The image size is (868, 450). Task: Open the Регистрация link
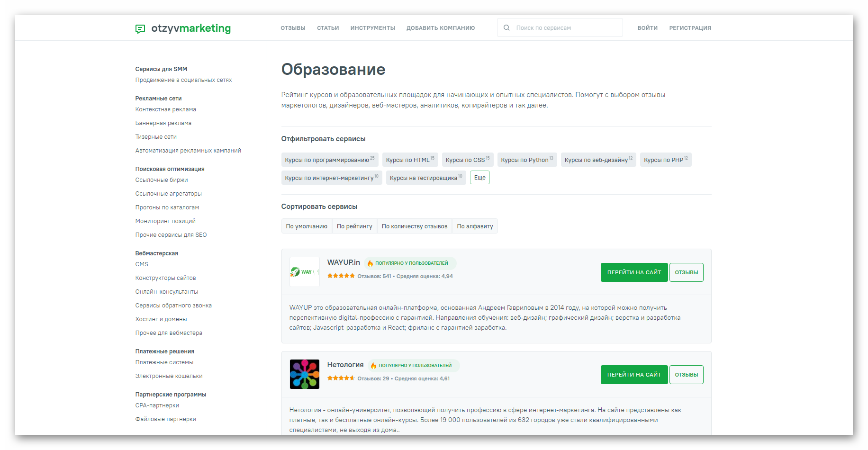click(690, 28)
